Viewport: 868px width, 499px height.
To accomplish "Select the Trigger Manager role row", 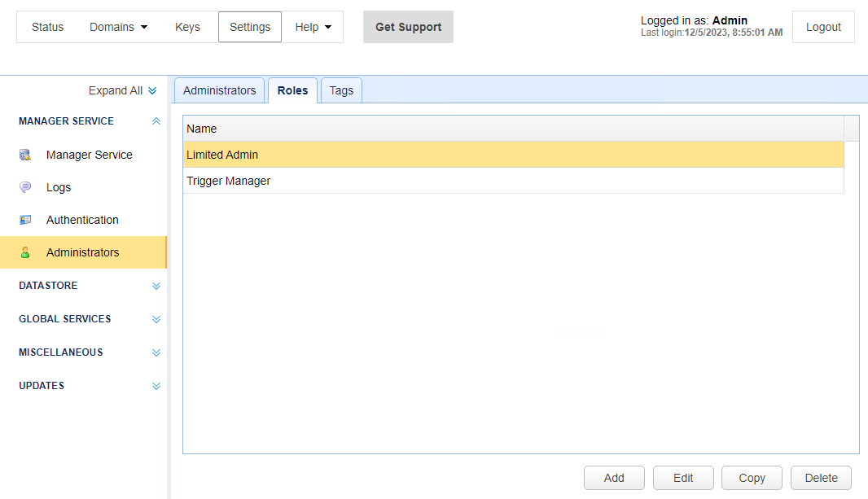I will pos(513,181).
